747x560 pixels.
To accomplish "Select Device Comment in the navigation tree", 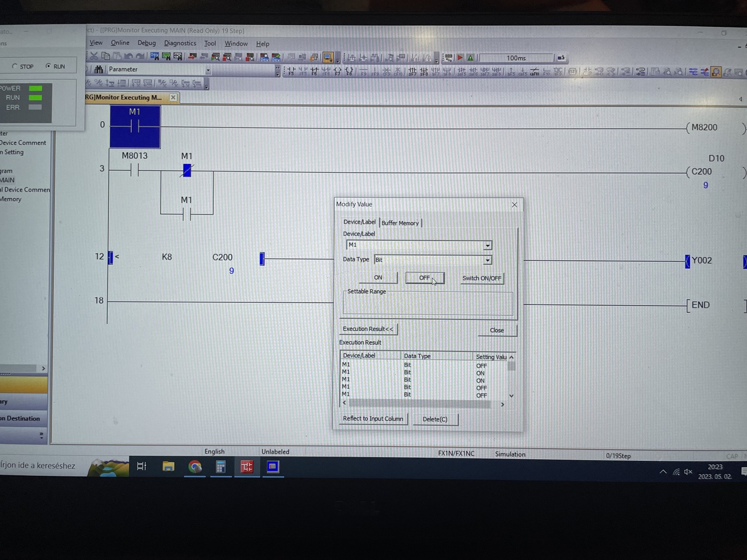I will [23, 143].
